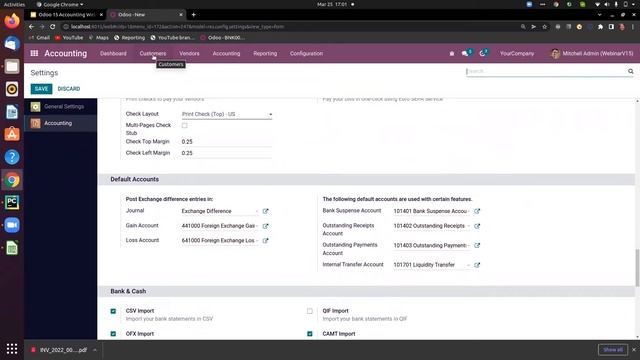Open Files manager from the dock
Image resolution: width=640 pixels, height=360 pixels.
click(12, 67)
